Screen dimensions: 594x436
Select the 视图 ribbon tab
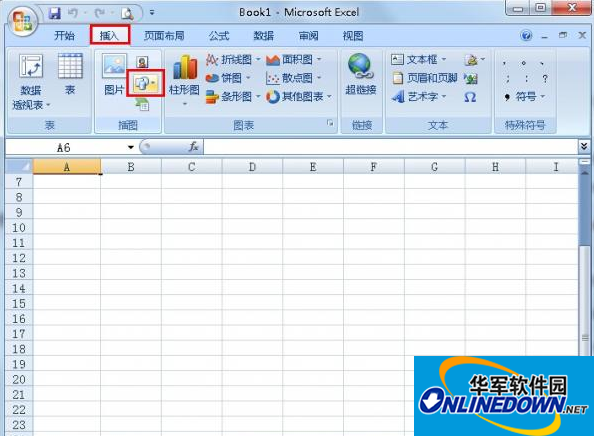[353, 36]
